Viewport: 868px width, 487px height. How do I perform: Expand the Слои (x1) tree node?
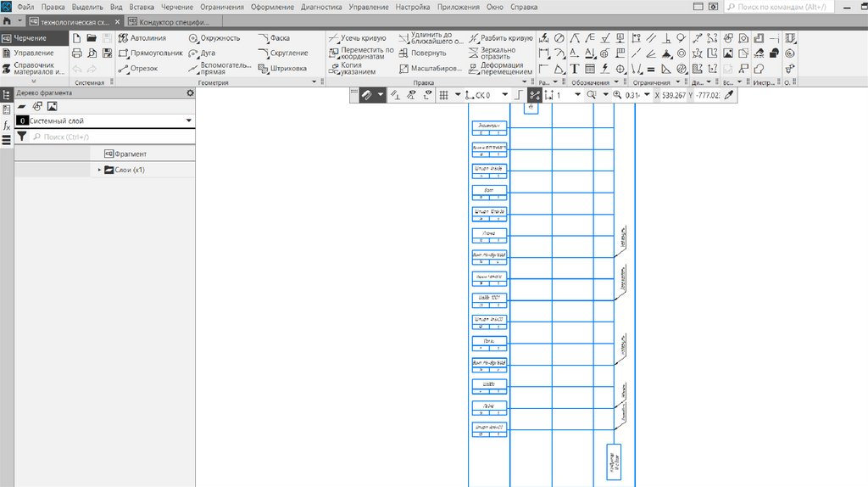click(99, 170)
